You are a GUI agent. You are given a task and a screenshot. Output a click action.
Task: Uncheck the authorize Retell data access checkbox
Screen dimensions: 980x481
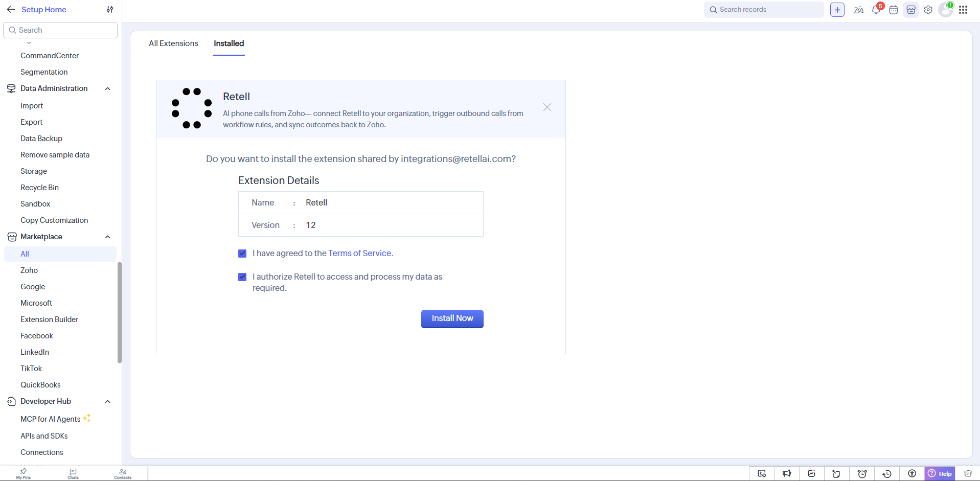(242, 277)
